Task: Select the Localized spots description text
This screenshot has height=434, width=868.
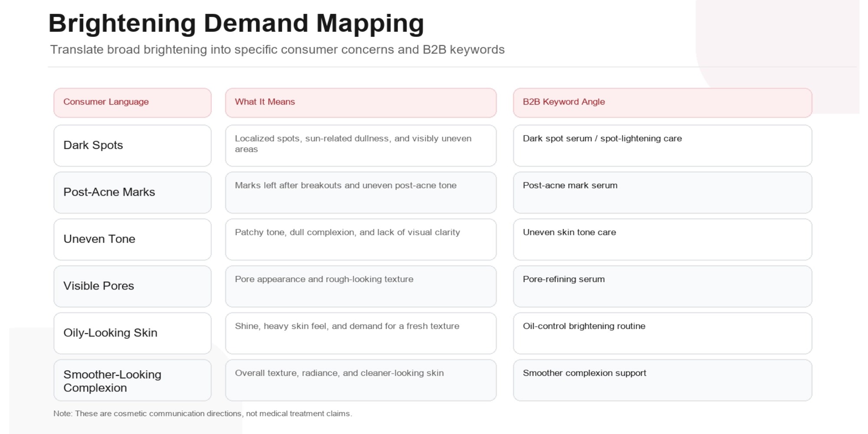Action: (353, 144)
